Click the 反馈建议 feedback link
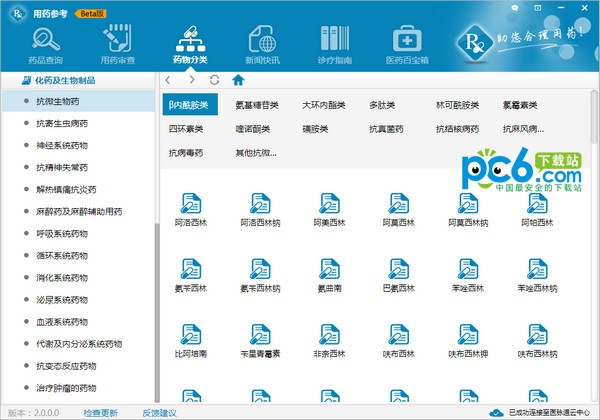The height and width of the screenshot is (420, 600). click(159, 412)
